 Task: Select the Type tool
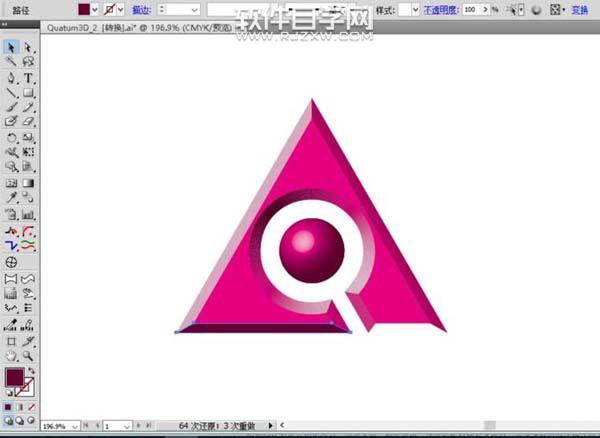pos(28,78)
